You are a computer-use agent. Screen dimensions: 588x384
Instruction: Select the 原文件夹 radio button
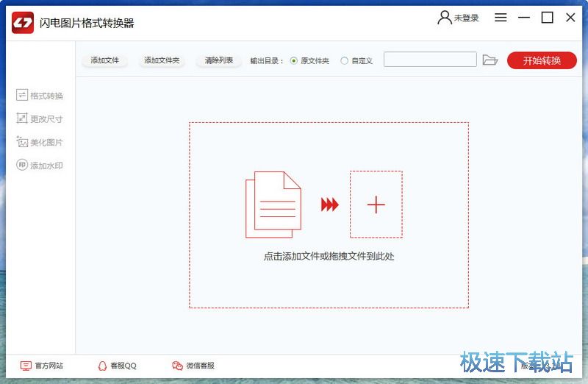coord(294,60)
